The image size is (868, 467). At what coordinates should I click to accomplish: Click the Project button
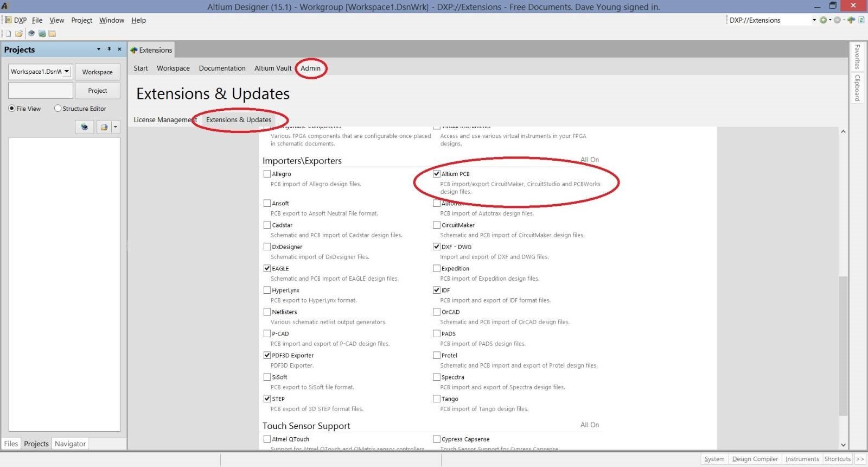[98, 91]
